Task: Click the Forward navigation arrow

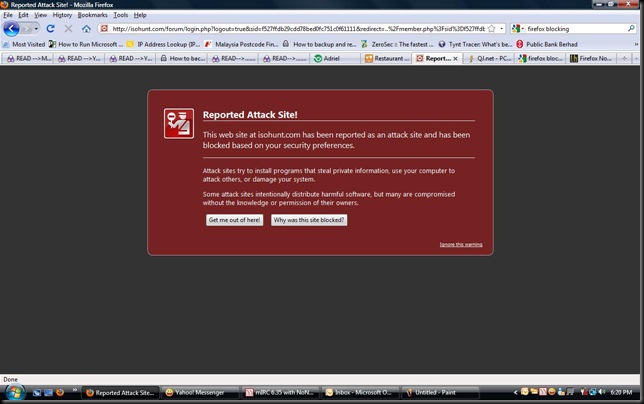Action: click(26, 29)
